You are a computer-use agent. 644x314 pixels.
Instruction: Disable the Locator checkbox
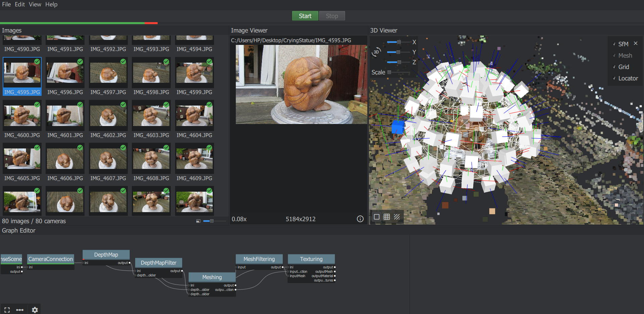click(x=614, y=78)
